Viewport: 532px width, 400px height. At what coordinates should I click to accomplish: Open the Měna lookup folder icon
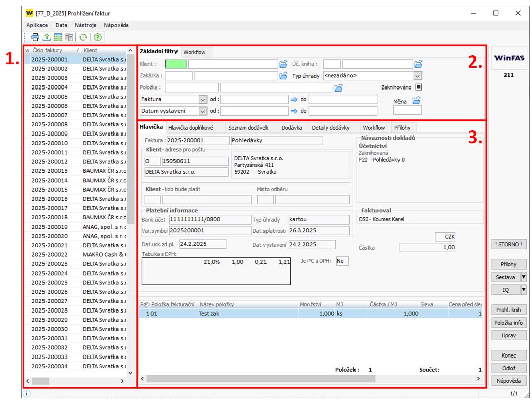(416, 101)
